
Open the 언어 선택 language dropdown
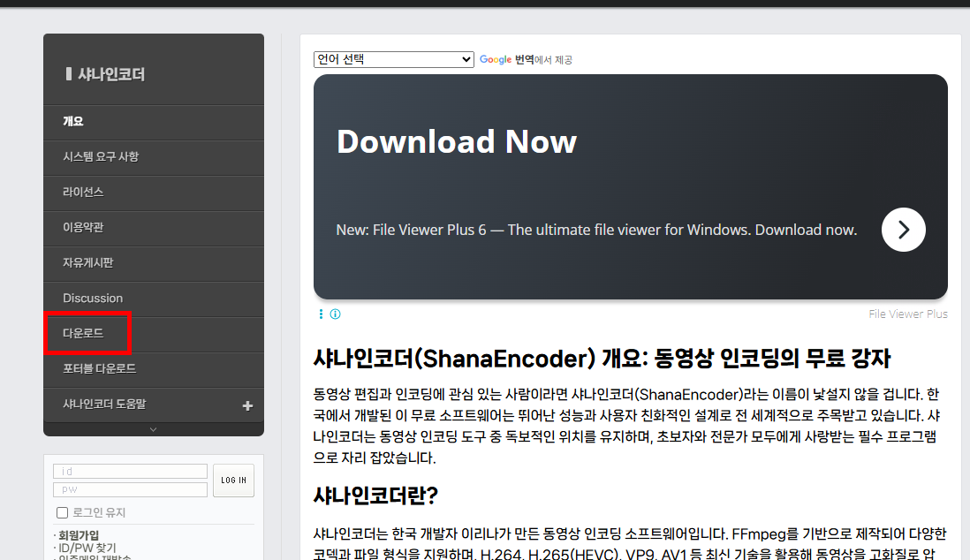393,59
